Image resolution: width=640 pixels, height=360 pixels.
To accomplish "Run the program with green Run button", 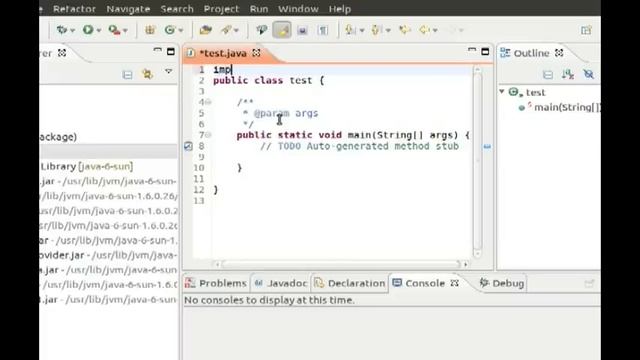I will click(x=88, y=30).
